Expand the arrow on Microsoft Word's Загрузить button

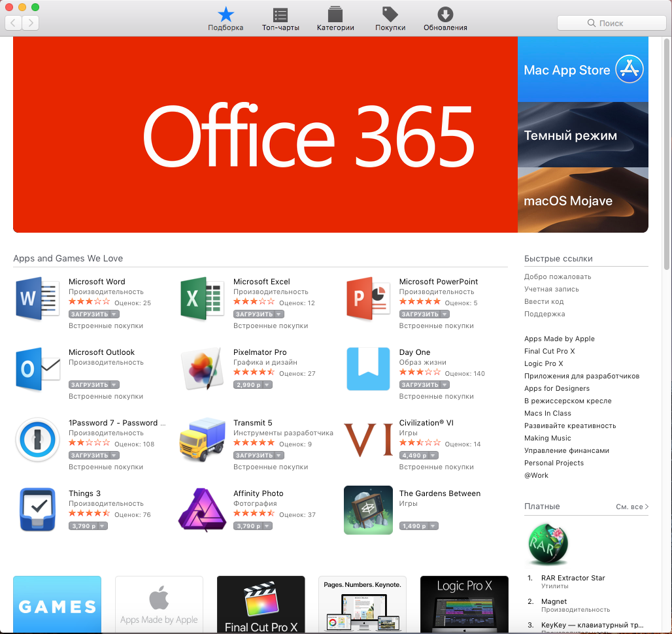click(114, 314)
